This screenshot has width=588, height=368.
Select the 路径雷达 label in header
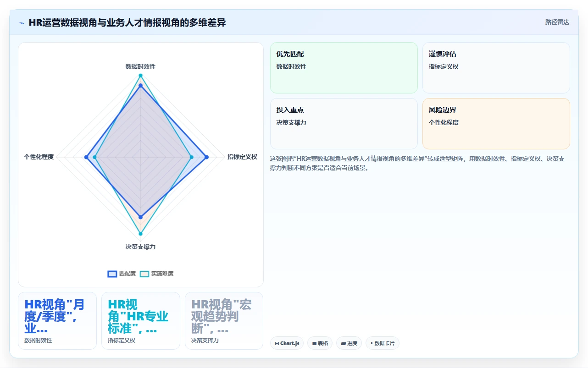(557, 22)
